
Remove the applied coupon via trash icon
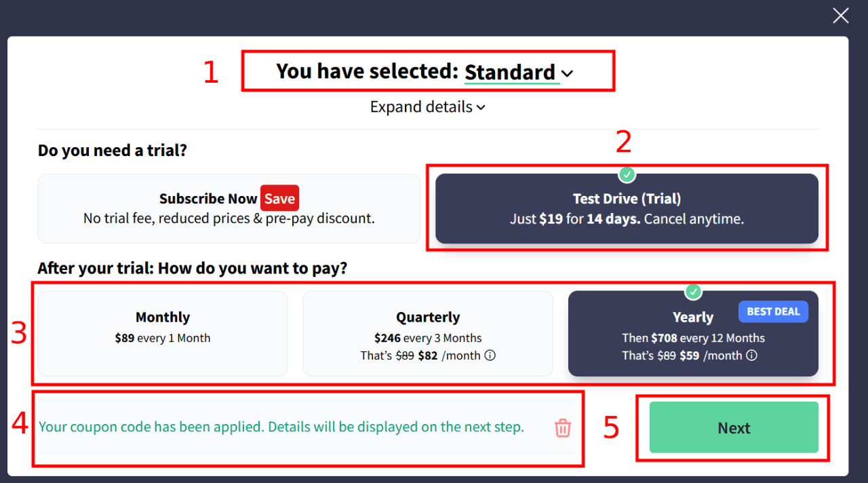562,427
